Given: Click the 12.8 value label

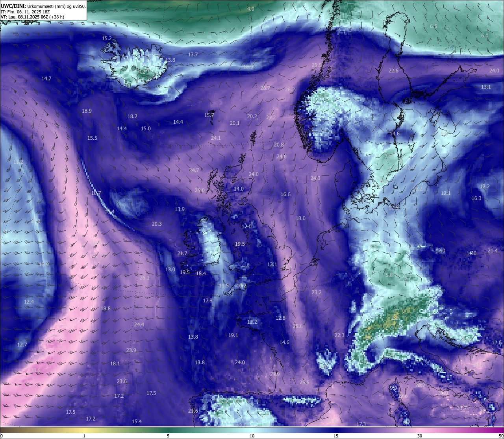Looking at the screenshot, I should click(x=280, y=318).
